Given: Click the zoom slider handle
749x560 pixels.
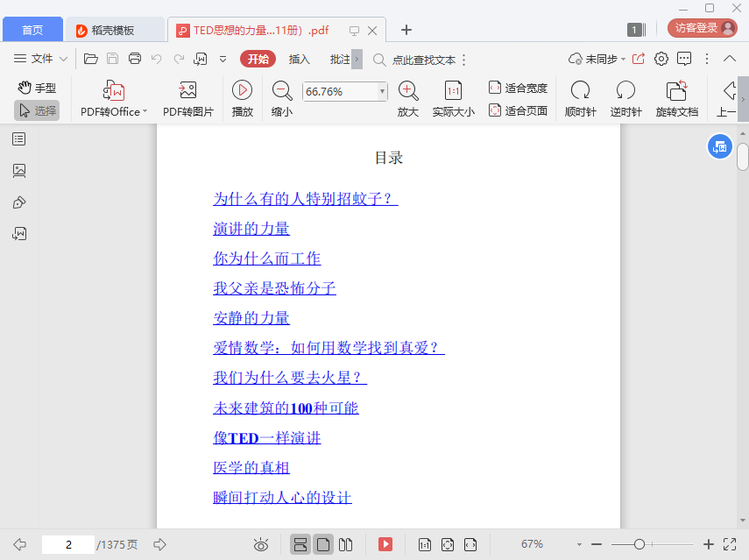Looking at the screenshot, I should pyautogui.click(x=639, y=544).
